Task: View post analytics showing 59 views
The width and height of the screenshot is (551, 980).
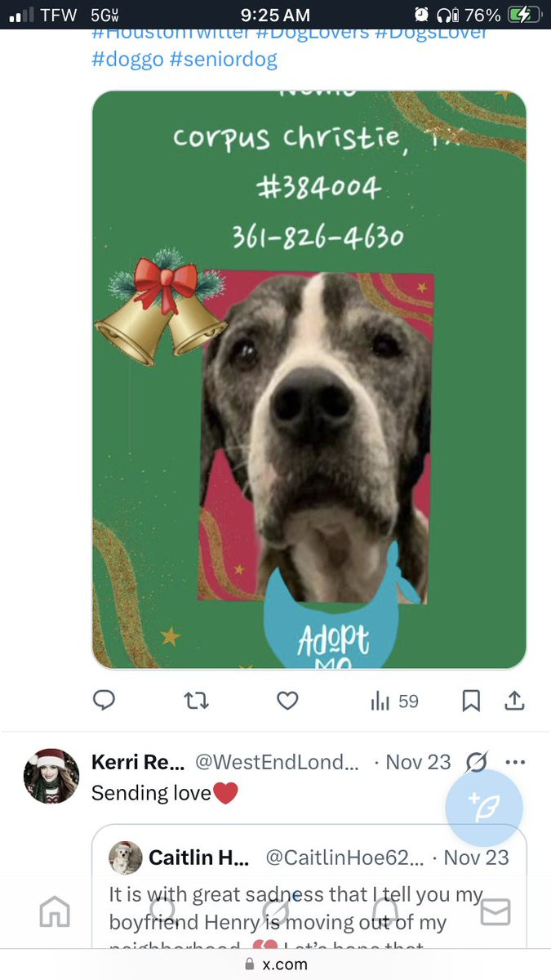Action: pos(394,701)
